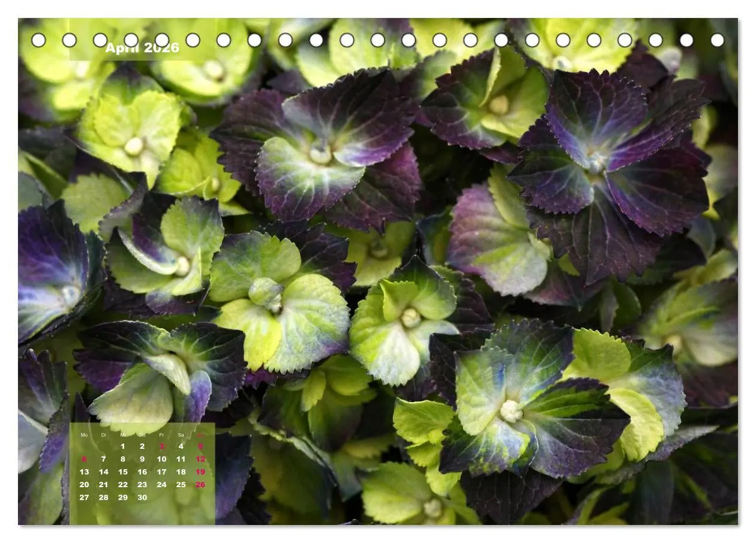The image size is (756, 543).
Task: Click the "Di" weekday header
Action: (x=103, y=435)
